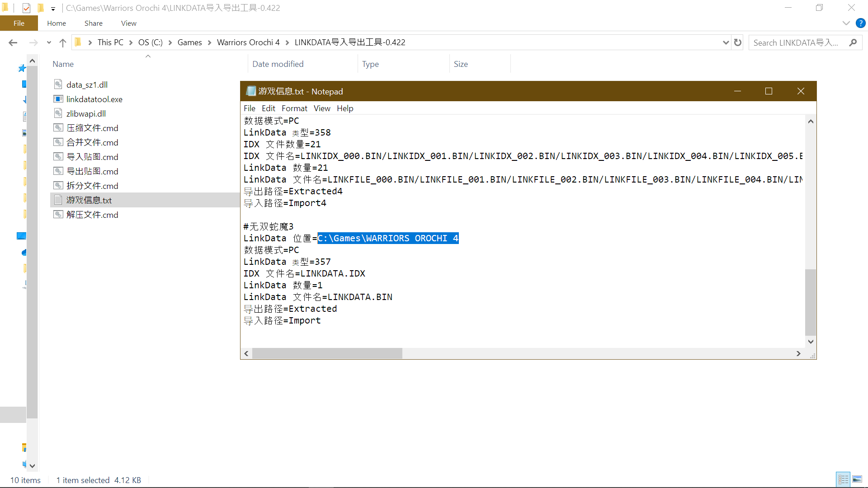Click the Refresh address bar icon

click(x=738, y=42)
